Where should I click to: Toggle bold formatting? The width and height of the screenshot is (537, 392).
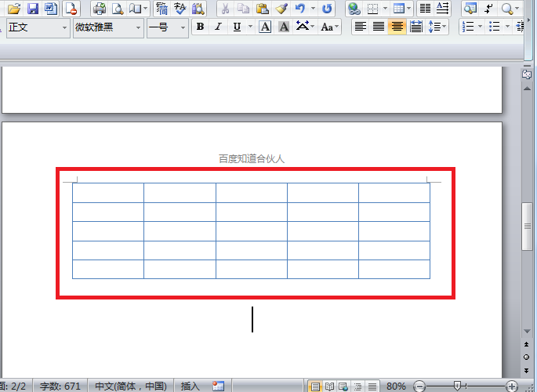[201, 27]
